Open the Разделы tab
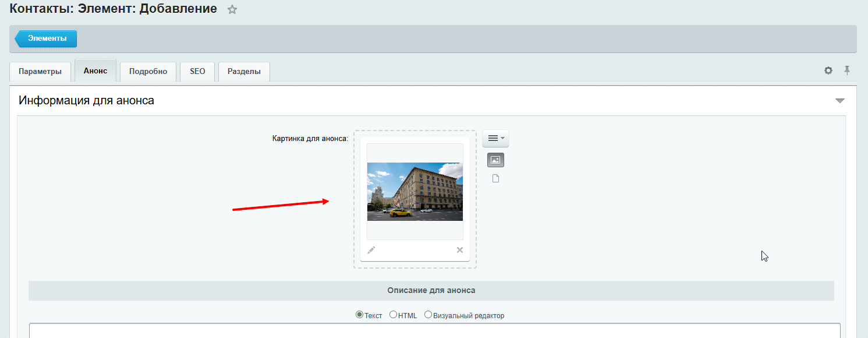 244,72
